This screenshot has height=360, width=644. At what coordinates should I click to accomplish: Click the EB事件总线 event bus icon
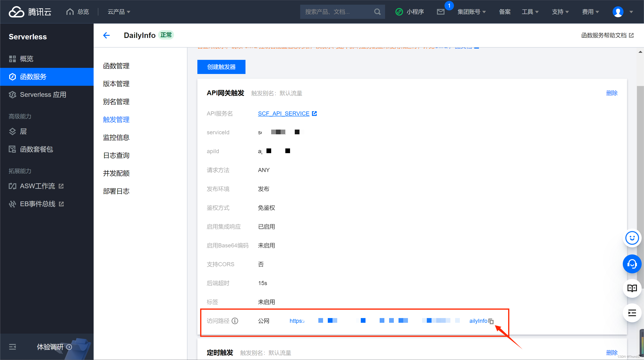point(12,204)
